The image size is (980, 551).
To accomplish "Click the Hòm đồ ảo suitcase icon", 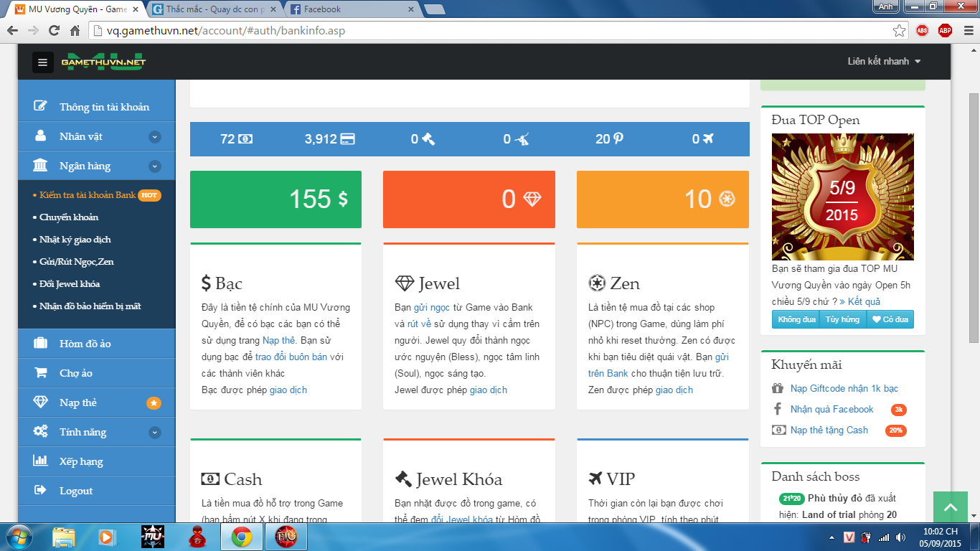I will 41,344.
